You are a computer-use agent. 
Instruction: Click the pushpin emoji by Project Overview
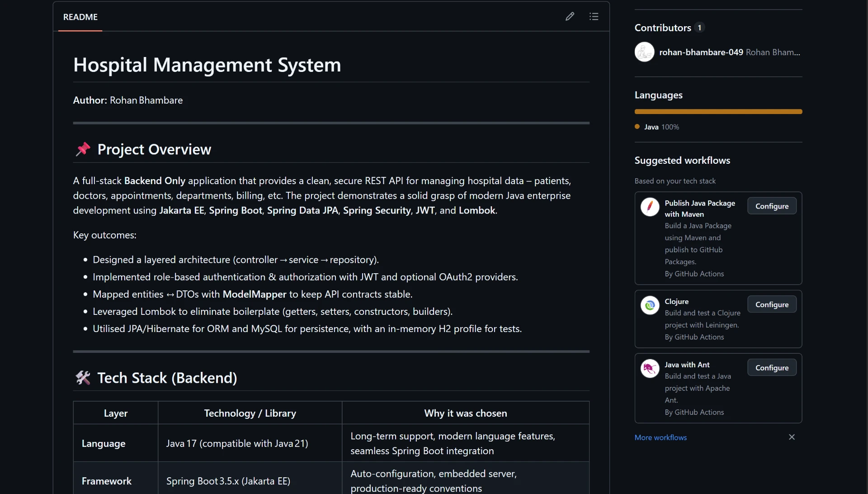pos(83,149)
